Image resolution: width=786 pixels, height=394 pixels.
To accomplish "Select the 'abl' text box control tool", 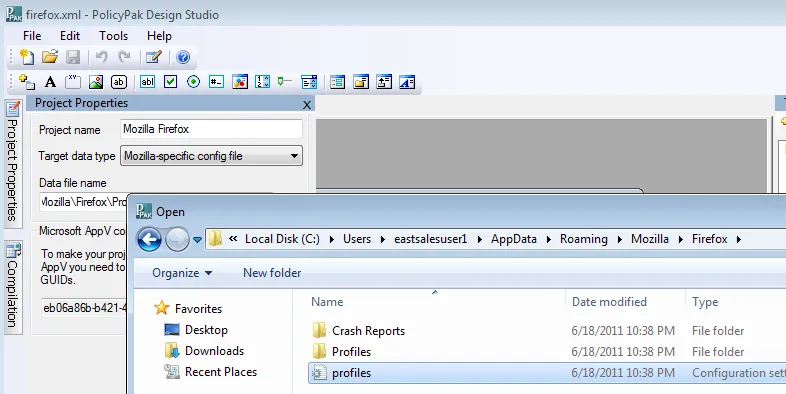I will 147,82.
